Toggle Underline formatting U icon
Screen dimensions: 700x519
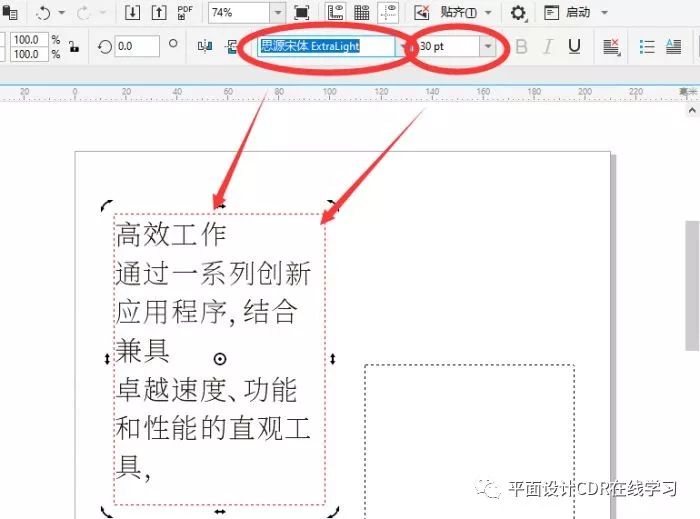point(575,46)
